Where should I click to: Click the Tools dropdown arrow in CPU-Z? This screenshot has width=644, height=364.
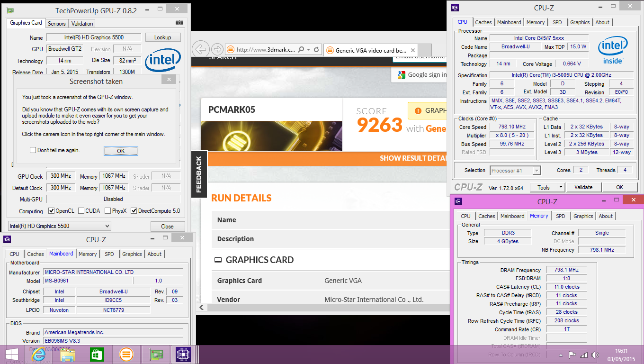click(561, 187)
